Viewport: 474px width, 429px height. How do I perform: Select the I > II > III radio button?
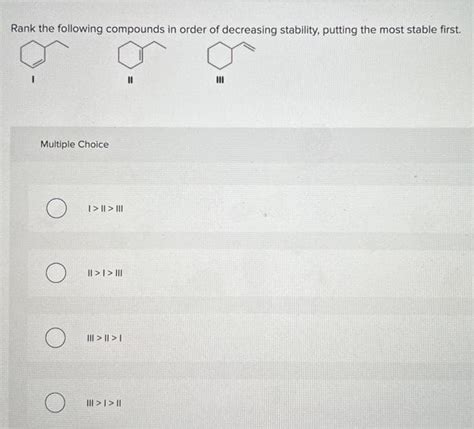(56, 208)
